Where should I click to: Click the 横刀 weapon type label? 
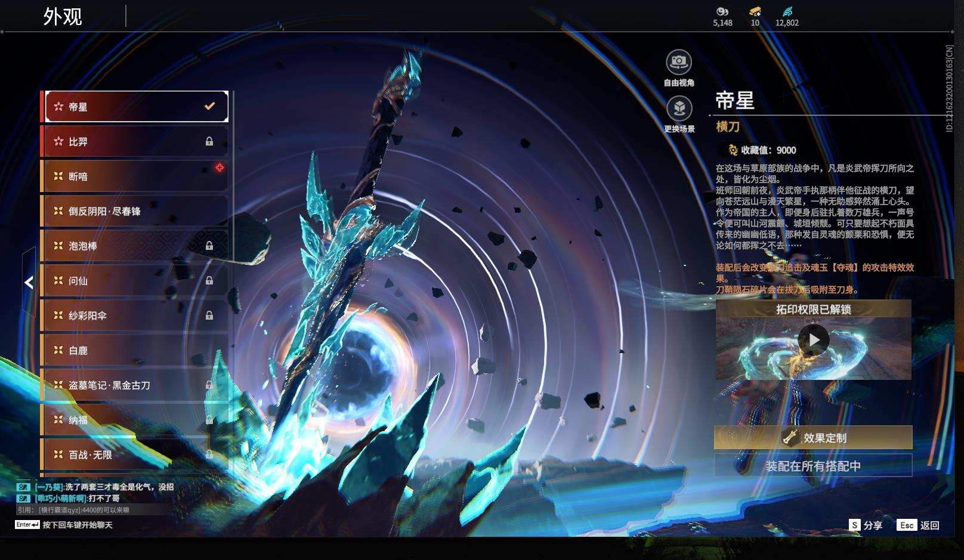pyautogui.click(x=728, y=126)
